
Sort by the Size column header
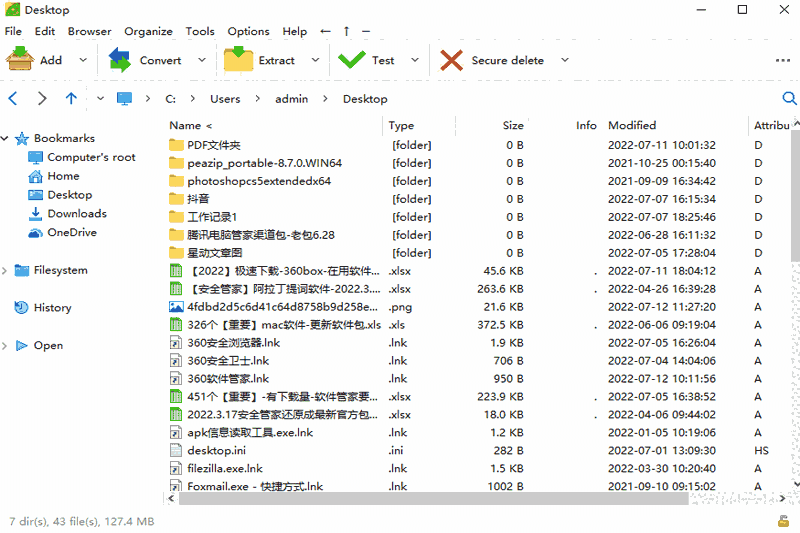coord(513,125)
